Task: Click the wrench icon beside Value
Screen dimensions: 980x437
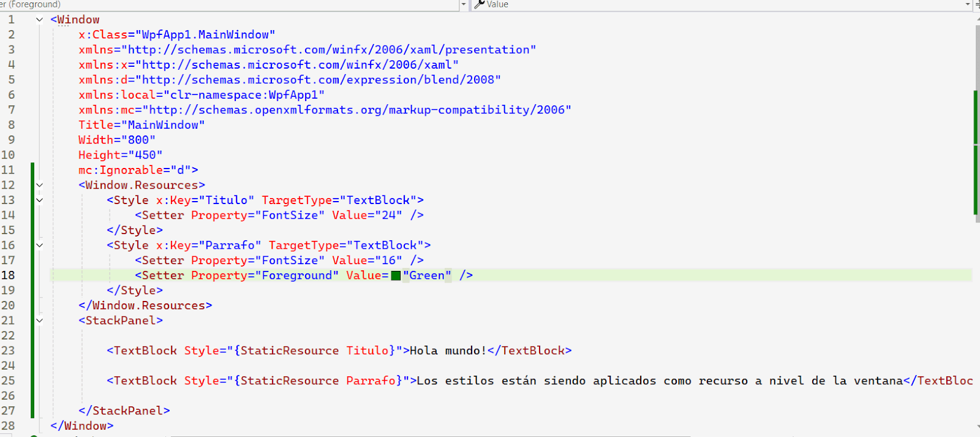Action: pyautogui.click(x=480, y=4)
